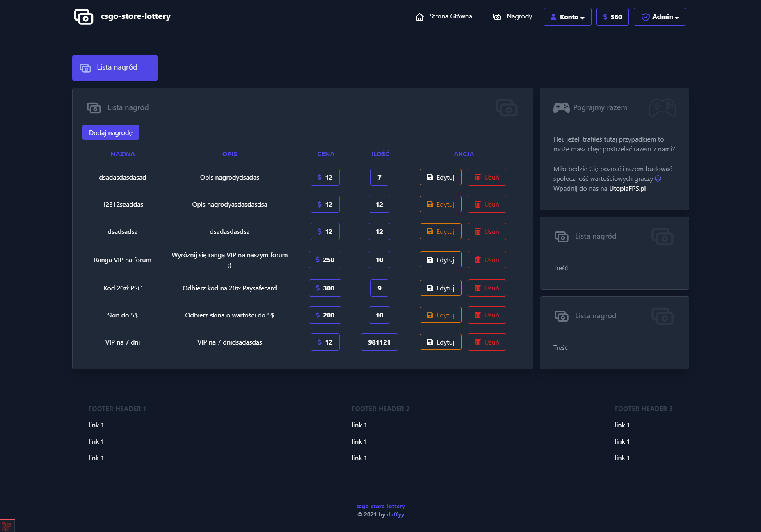Edit the 12312seaddas reward

click(x=441, y=204)
